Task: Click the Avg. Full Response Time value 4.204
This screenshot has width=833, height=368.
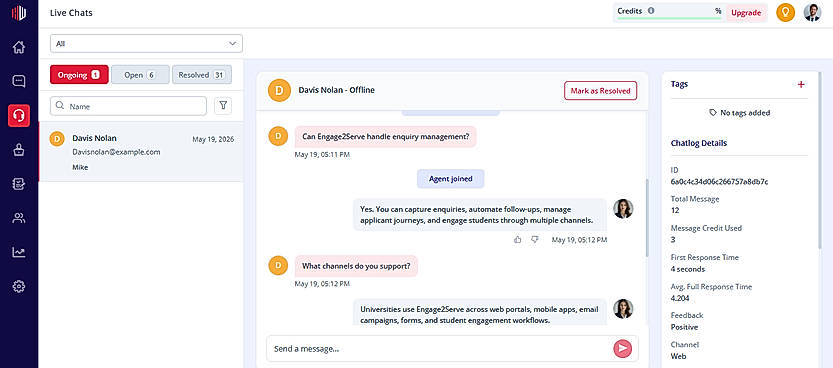Action: coord(681,298)
